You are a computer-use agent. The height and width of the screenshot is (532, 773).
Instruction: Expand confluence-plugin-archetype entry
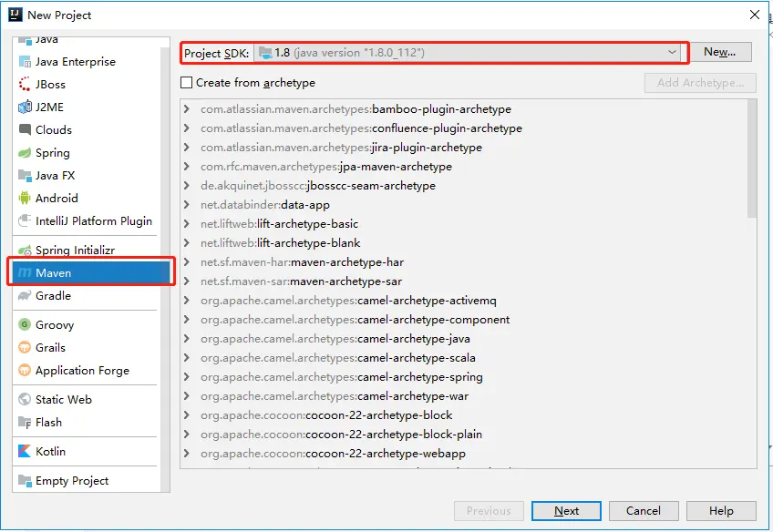tap(186, 128)
